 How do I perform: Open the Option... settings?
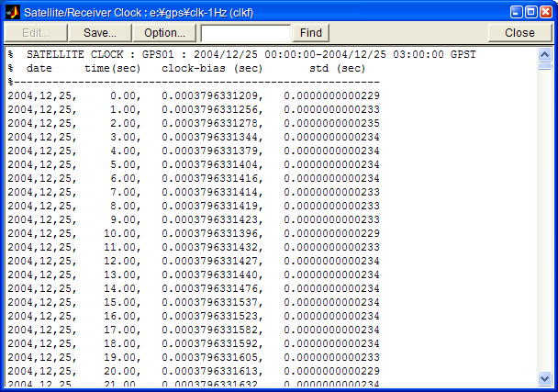[x=164, y=33]
